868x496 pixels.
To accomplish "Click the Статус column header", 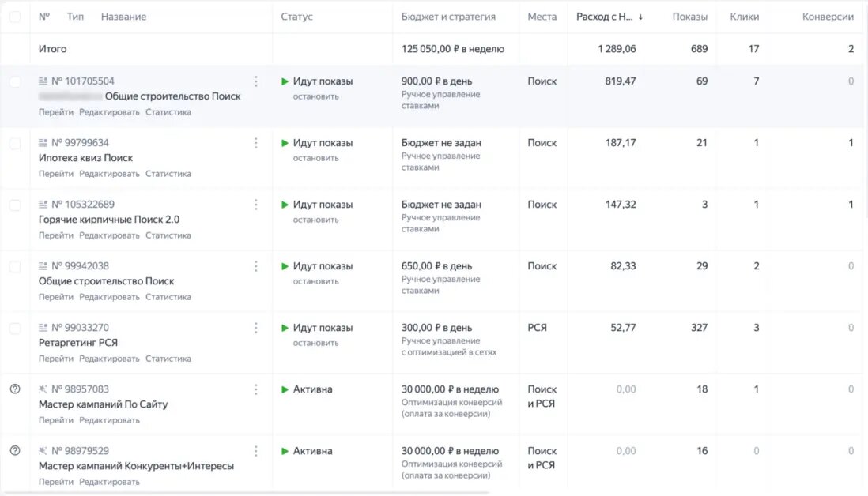I will [297, 17].
